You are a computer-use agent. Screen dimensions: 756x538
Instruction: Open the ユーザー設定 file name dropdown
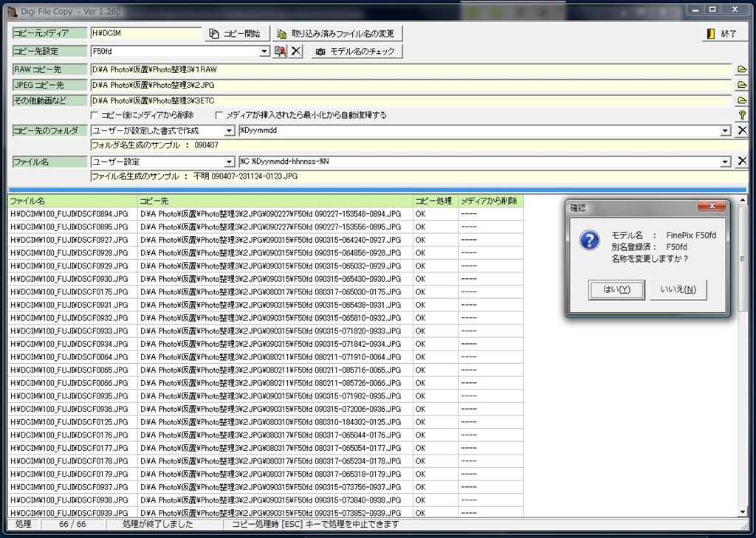pos(230,162)
